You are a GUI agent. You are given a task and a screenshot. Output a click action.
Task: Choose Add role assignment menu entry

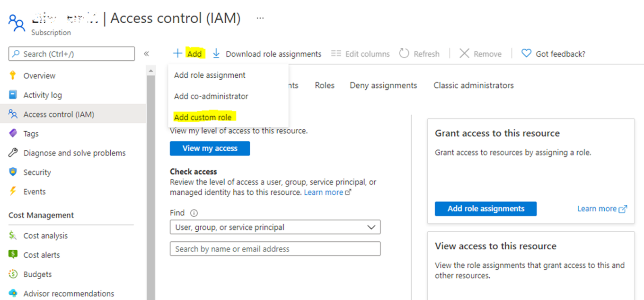(x=210, y=75)
